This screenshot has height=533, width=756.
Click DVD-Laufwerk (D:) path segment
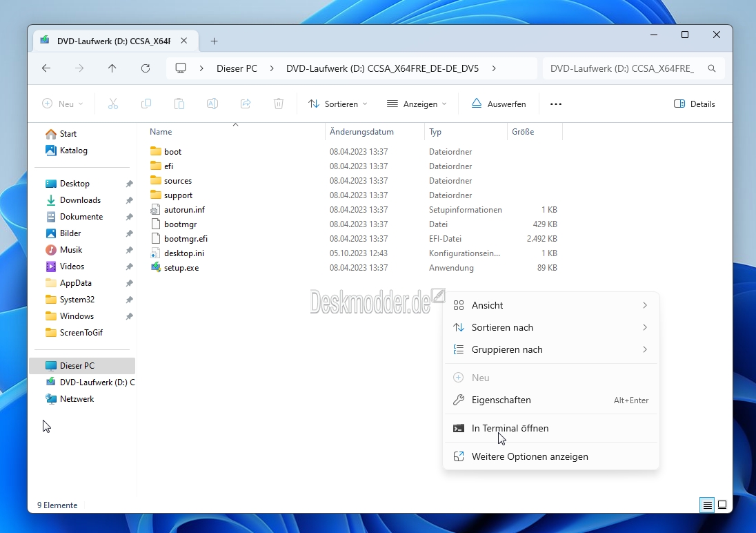coord(382,68)
